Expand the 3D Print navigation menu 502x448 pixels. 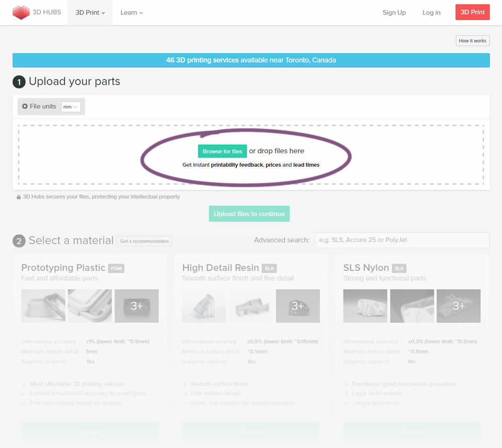(90, 13)
